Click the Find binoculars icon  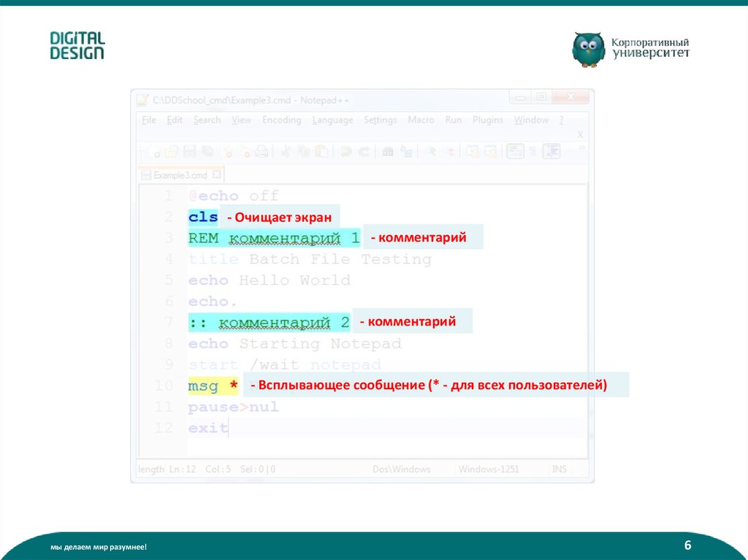pyautogui.click(x=388, y=152)
